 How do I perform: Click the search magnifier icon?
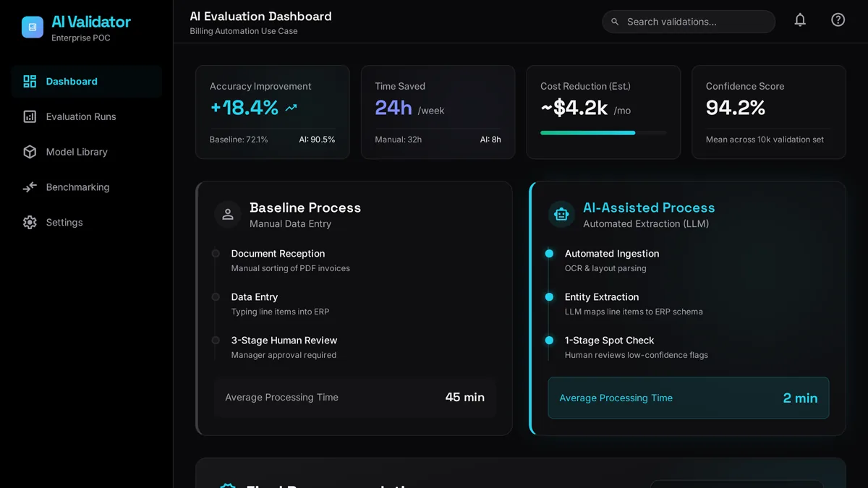[x=615, y=22]
